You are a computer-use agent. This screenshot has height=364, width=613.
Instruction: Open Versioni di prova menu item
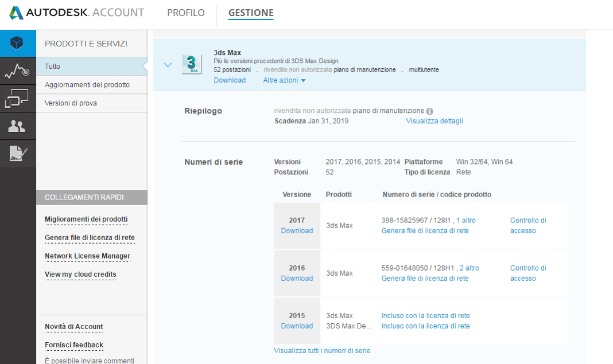[x=92, y=103]
